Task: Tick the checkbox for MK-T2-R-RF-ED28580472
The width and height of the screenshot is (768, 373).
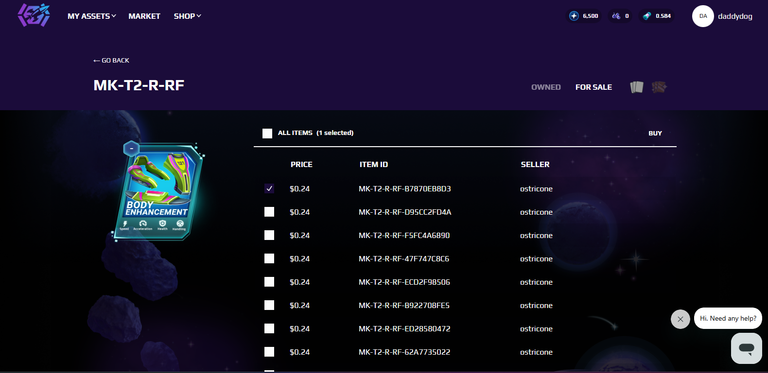Action: [x=269, y=328]
